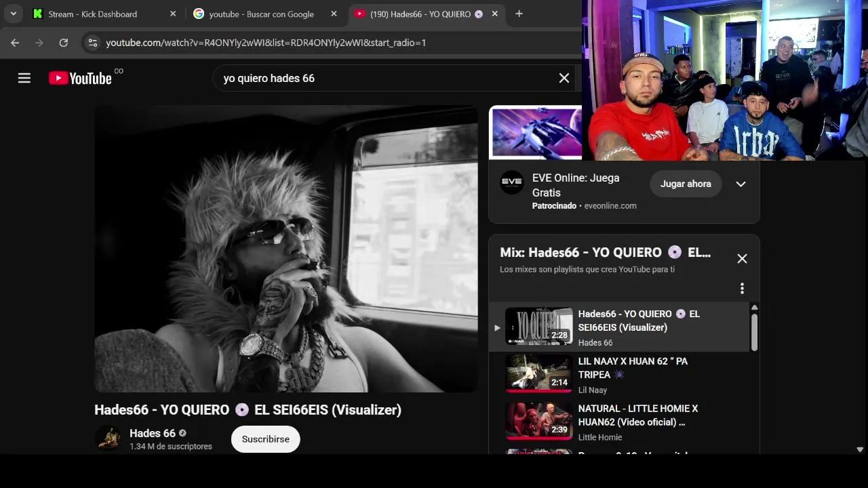The height and width of the screenshot is (488, 868).
Task: Click the Jugar ahora button
Action: [686, 184]
